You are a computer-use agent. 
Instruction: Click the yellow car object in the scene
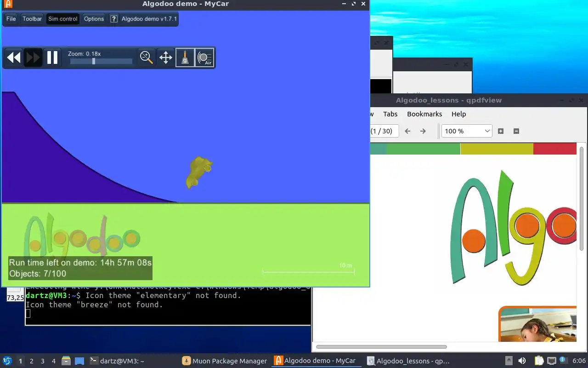point(198,172)
